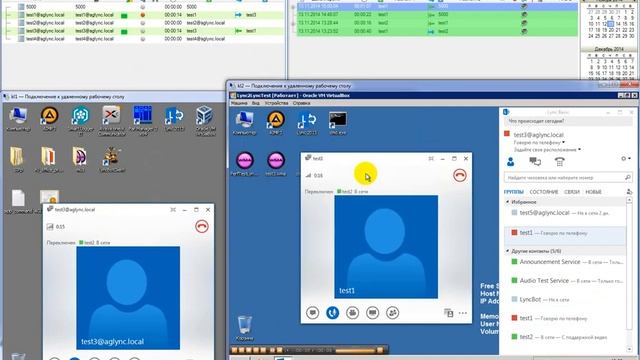Click the 'Что происходит сегодня?' note field
The image size is (640, 360).
click(x=567, y=121)
